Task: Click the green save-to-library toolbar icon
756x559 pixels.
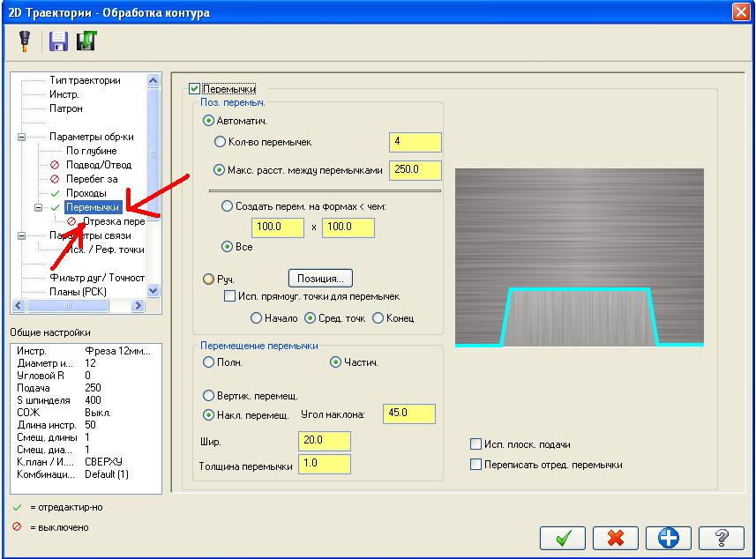Action: coord(86,41)
